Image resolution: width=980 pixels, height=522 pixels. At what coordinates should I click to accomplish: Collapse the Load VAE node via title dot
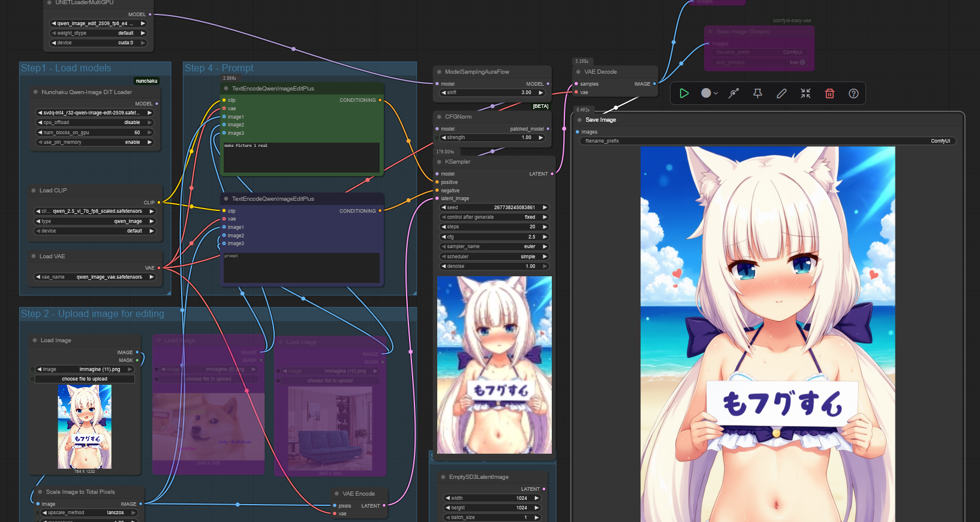[x=34, y=257]
